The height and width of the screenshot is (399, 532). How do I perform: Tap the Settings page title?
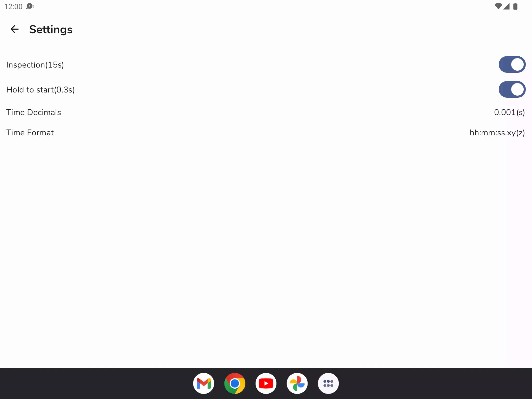pos(51,29)
